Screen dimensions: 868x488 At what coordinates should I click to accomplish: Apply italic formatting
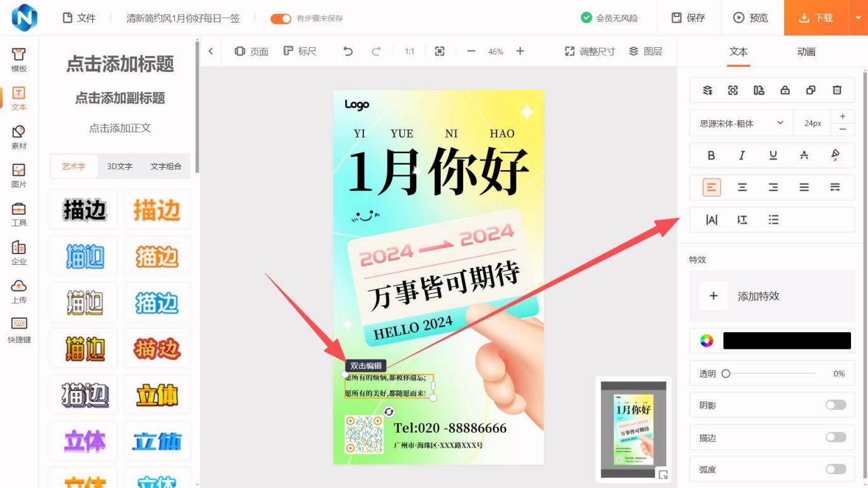(742, 155)
